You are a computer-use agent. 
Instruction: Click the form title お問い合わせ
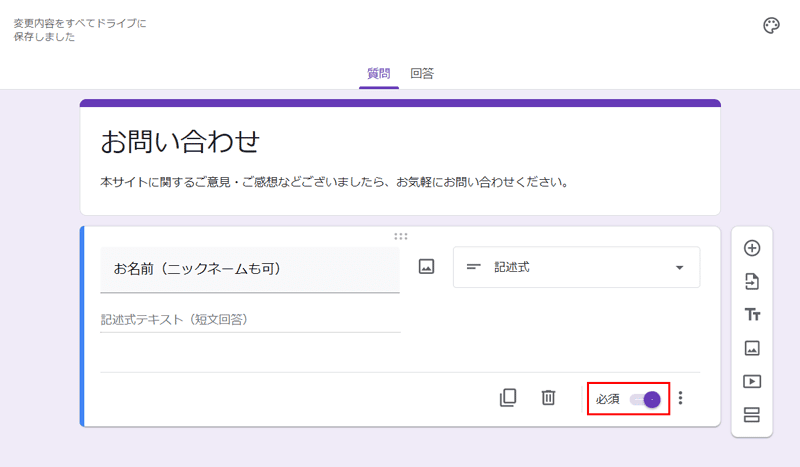[180, 141]
